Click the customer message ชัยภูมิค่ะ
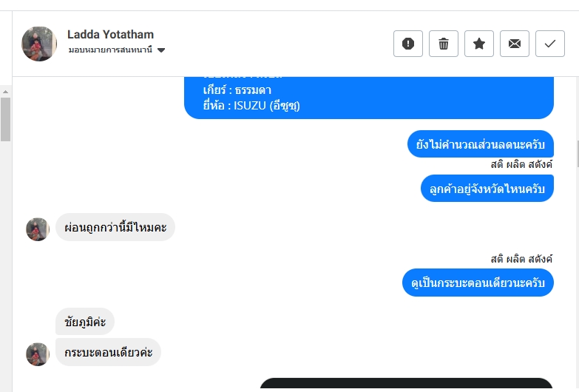Screen dimensions: 579x392 (85, 322)
